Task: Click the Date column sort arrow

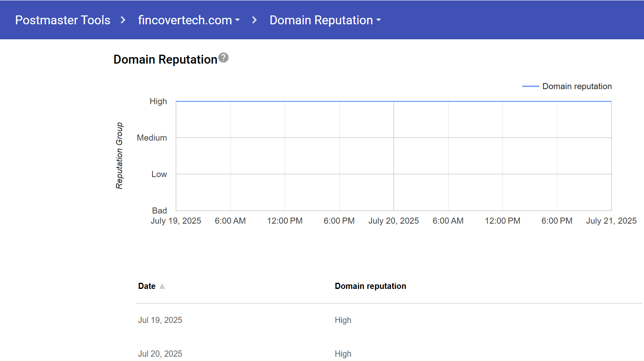Action: tap(162, 286)
